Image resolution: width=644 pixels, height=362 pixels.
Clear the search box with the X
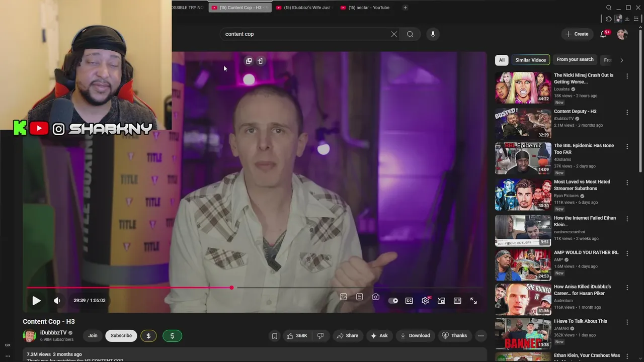(x=394, y=34)
